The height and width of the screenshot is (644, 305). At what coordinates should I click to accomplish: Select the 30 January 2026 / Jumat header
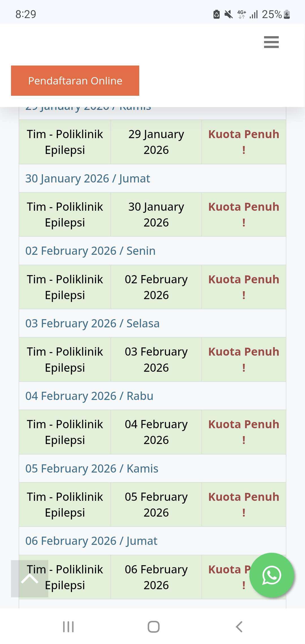(88, 179)
